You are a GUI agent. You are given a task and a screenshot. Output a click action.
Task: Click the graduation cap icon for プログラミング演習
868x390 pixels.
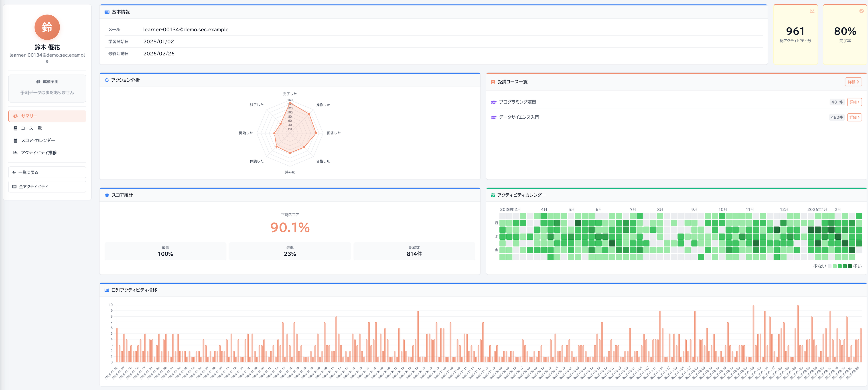(494, 102)
